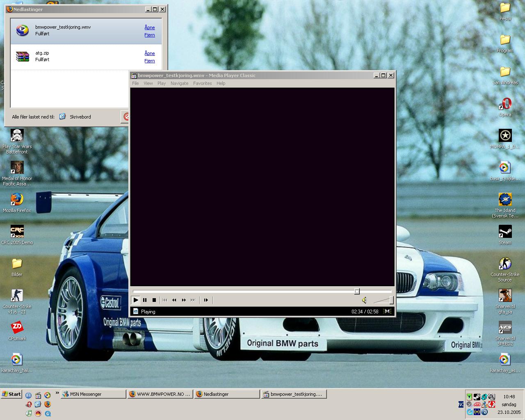Click Fjern link for bmwpower_testkjoring.wmv
Image resolution: width=525 pixels, height=420 pixels.
point(150,35)
